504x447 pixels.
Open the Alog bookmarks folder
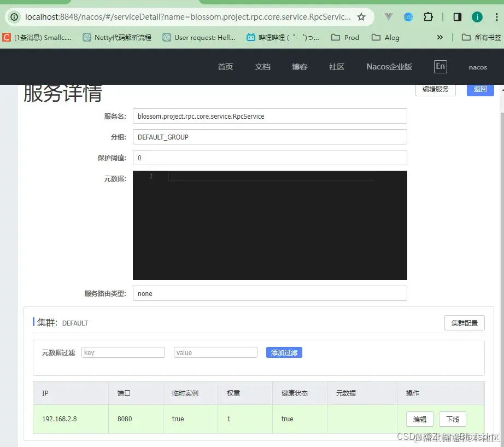[385, 37]
